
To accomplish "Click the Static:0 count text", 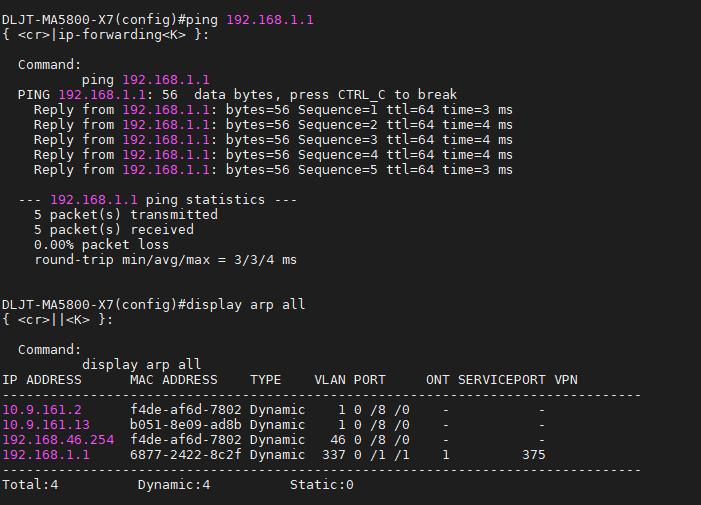I will point(322,485).
